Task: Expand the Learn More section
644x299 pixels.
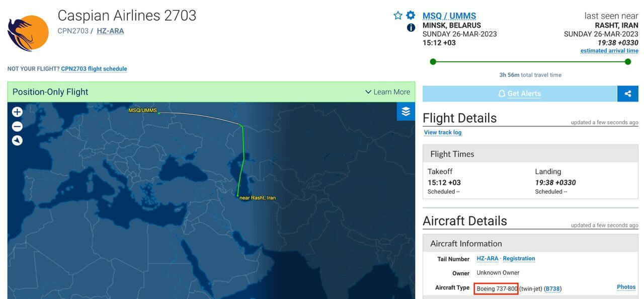Action: pos(387,92)
